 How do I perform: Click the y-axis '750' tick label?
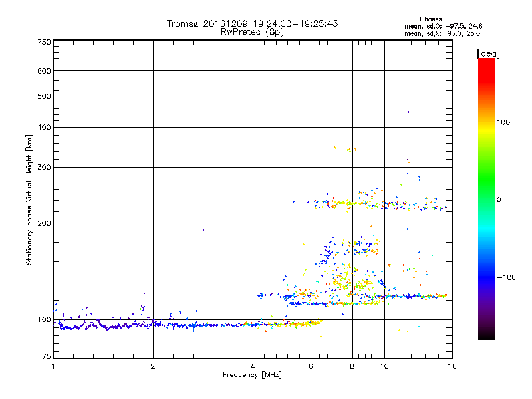pos(44,42)
